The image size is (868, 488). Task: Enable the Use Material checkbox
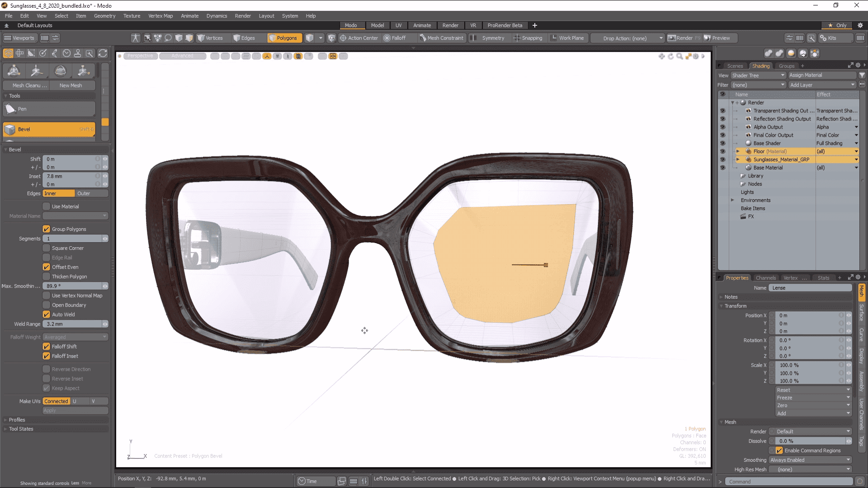(47, 206)
